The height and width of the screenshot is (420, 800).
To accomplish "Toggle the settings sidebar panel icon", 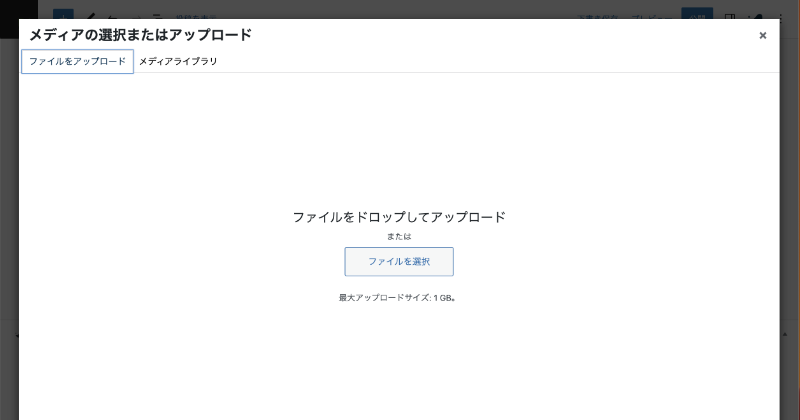I will [x=730, y=15].
